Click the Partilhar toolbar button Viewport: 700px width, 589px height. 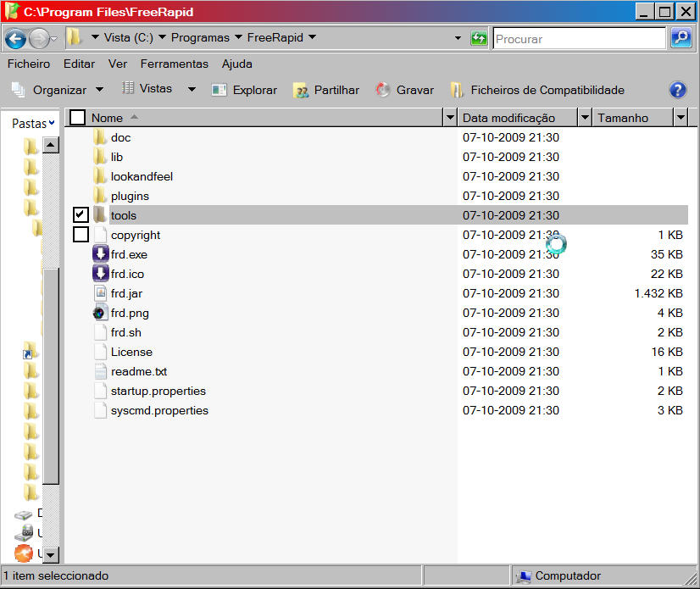(x=326, y=90)
